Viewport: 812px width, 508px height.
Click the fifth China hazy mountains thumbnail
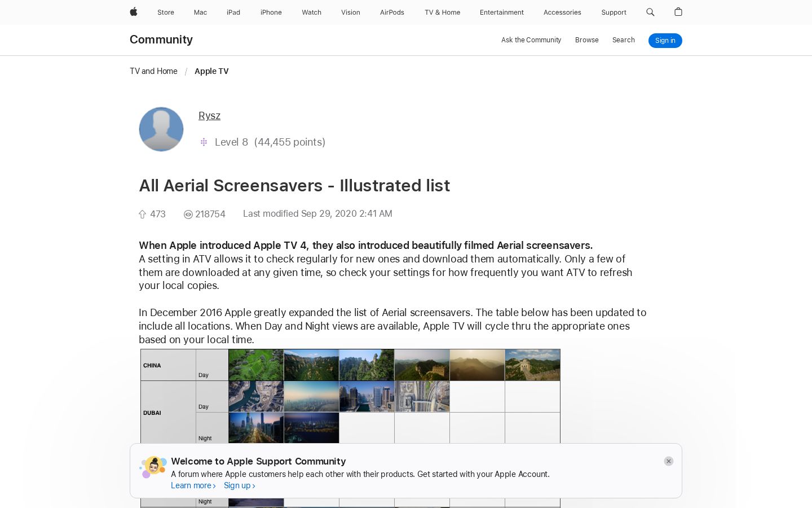(477, 365)
